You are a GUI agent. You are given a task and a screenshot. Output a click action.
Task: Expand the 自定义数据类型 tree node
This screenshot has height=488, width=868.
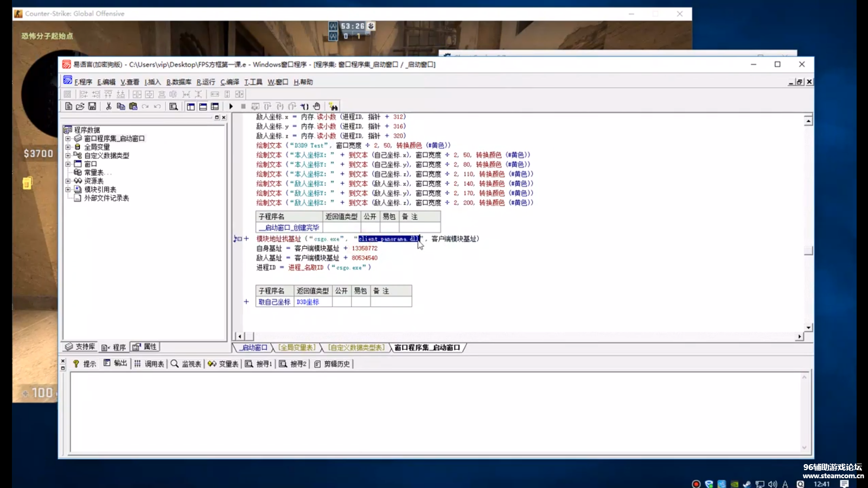tap(68, 155)
